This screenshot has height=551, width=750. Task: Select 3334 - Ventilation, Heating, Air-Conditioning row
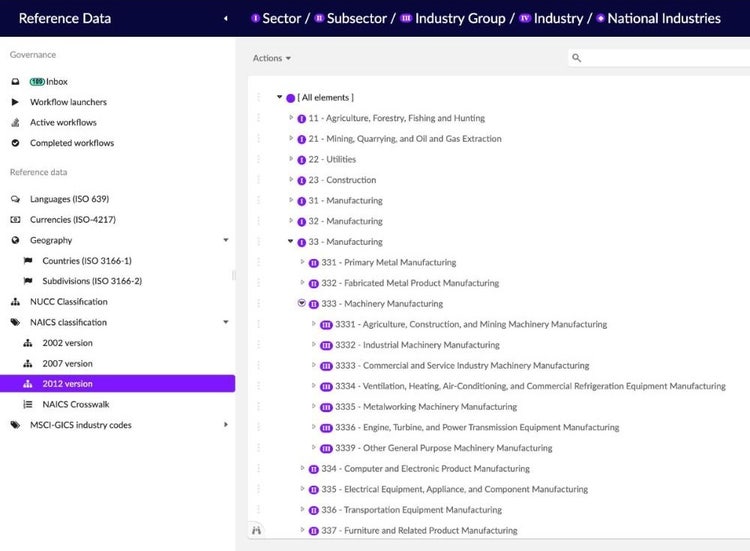530,386
